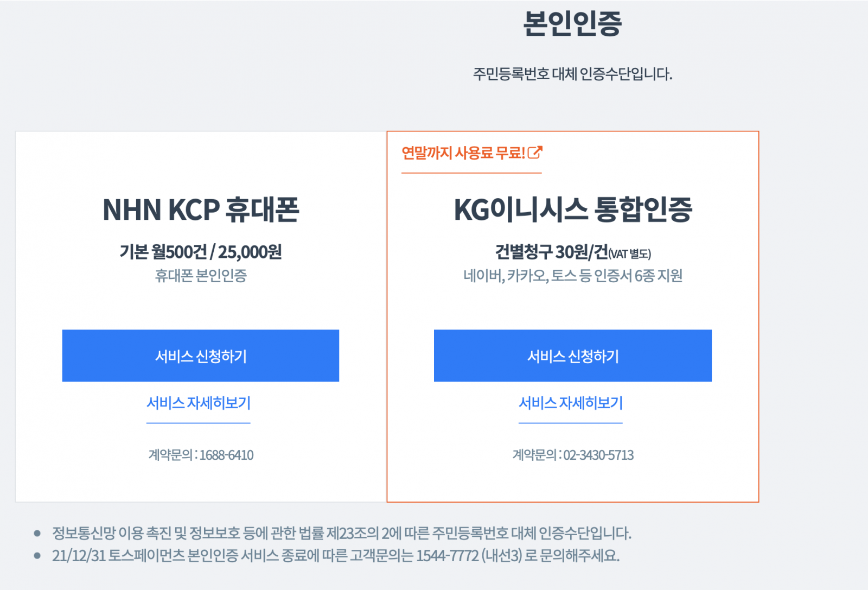Click the 건별청구 30원/건 pricing text
The width and height of the screenshot is (868, 590).
tap(551, 252)
